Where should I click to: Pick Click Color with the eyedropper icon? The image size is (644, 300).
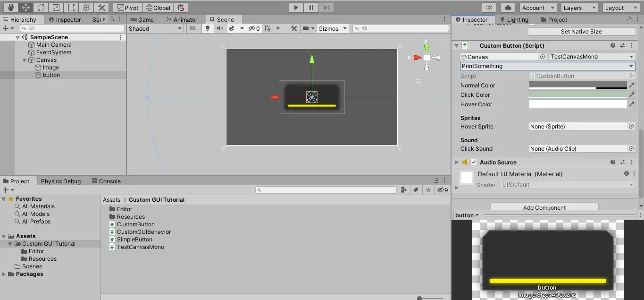[632, 94]
